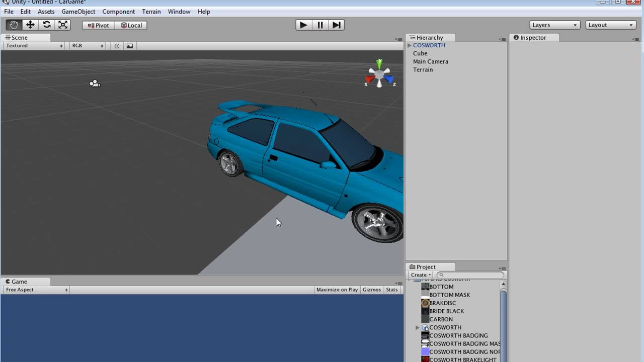Viewport: 644px width, 362px height.
Task: Open the Scene panel options menu
Action: click(399, 39)
